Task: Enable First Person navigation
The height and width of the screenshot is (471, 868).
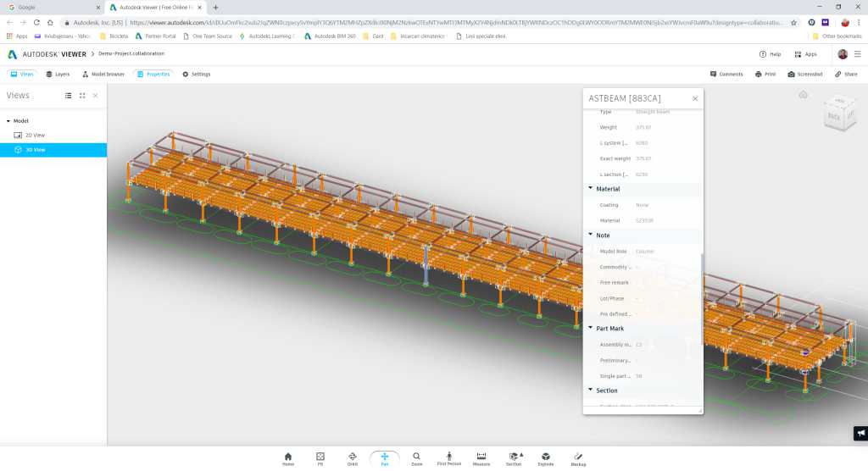Action: pyautogui.click(x=449, y=459)
